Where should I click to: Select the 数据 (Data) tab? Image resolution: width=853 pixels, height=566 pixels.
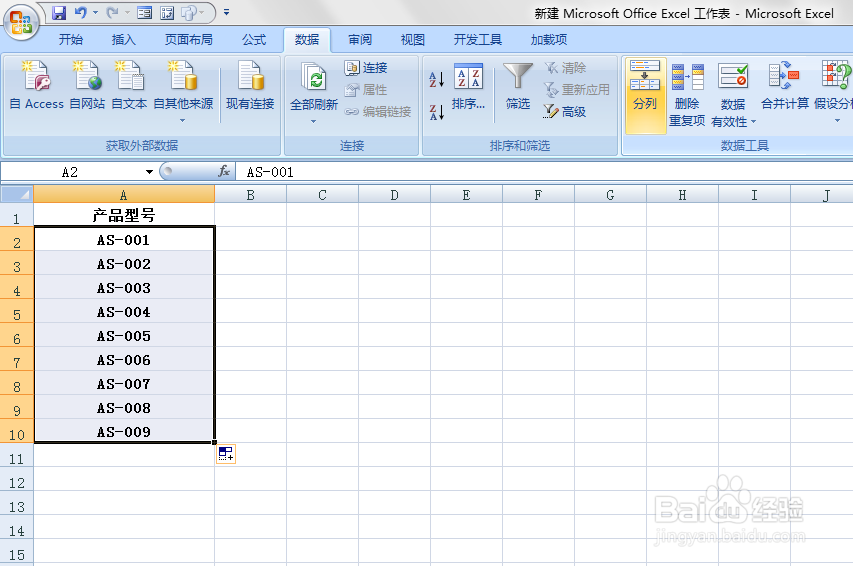click(x=307, y=40)
